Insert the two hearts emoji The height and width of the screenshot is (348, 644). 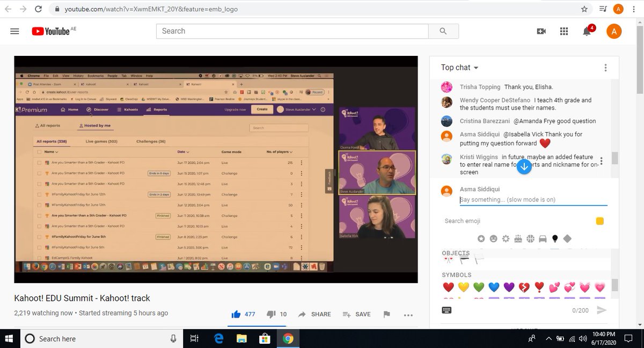tap(554, 287)
